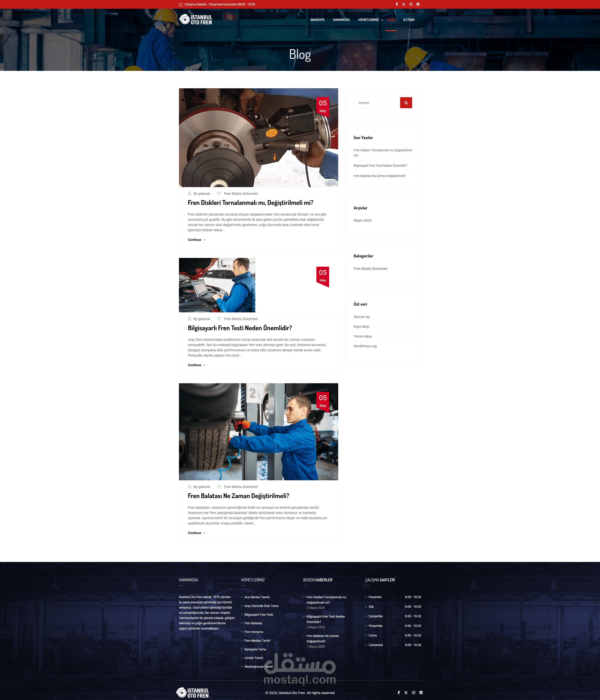Open the laptop mechanic post thumbnail

pyautogui.click(x=217, y=285)
